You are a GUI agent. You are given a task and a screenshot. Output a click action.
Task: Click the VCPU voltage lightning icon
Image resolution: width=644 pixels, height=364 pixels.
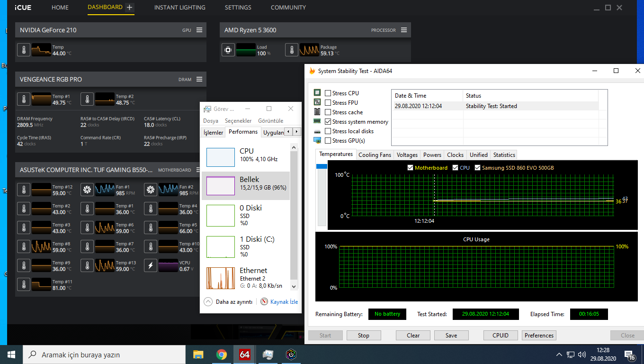[151, 266]
